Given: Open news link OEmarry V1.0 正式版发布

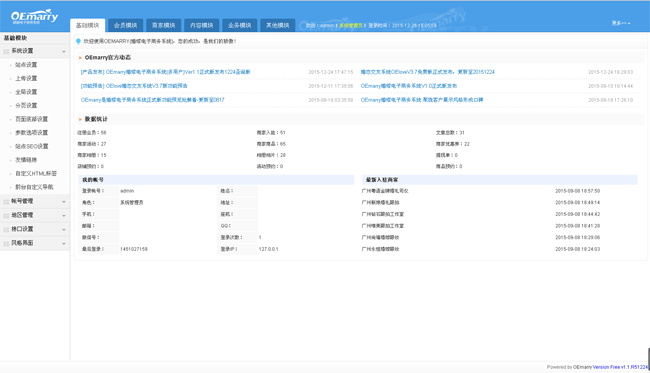Looking at the screenshot, I should [409, 86].
